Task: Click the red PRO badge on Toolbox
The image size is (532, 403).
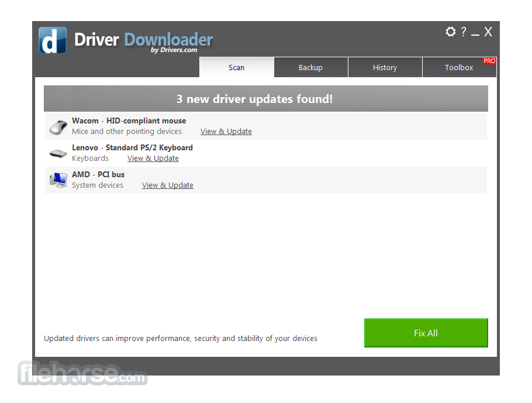Action: 489,61
